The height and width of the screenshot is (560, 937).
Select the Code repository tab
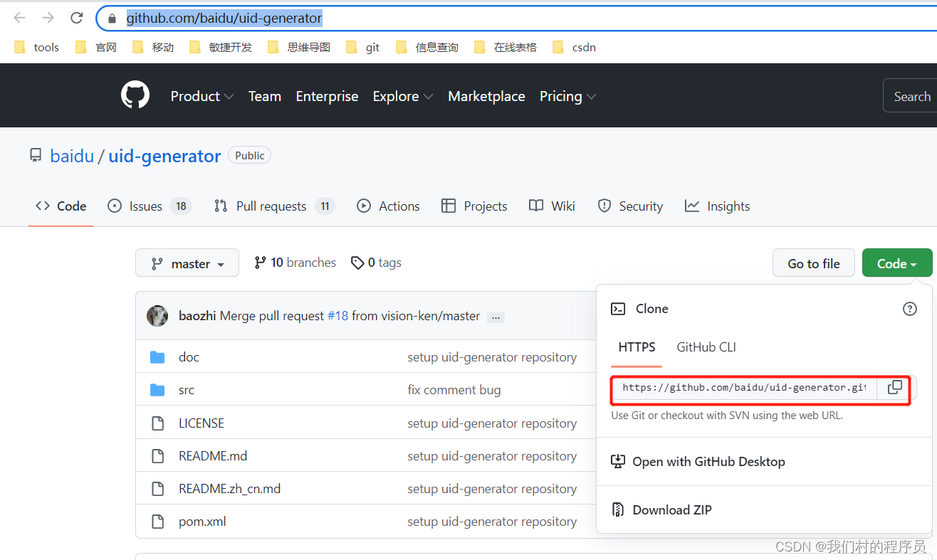click(x=61, y=206)
